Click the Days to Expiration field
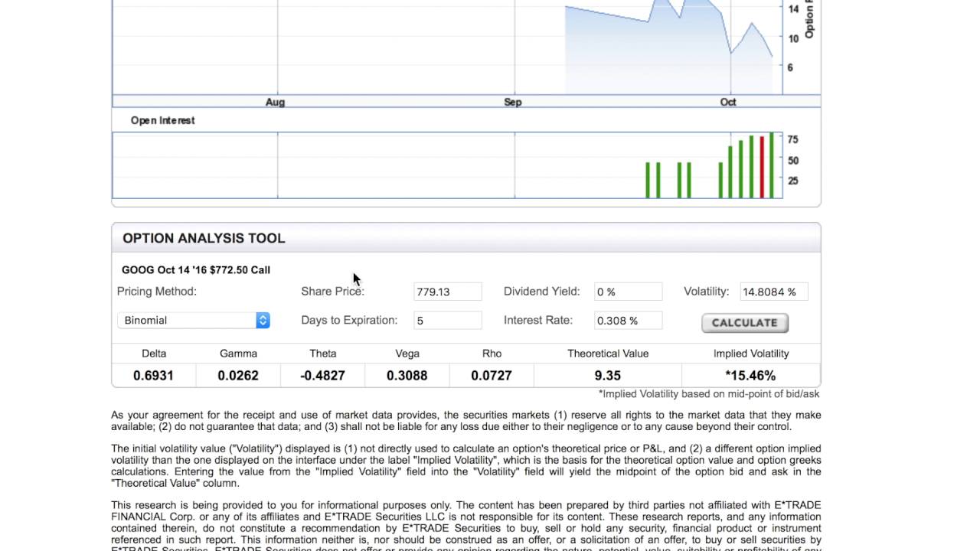 pyautogui.click(x=448, y=321)
